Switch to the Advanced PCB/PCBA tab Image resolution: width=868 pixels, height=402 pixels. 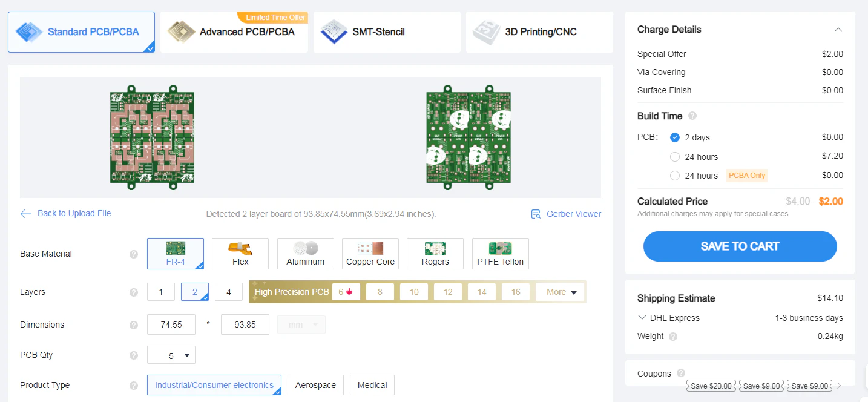(234, 32)
